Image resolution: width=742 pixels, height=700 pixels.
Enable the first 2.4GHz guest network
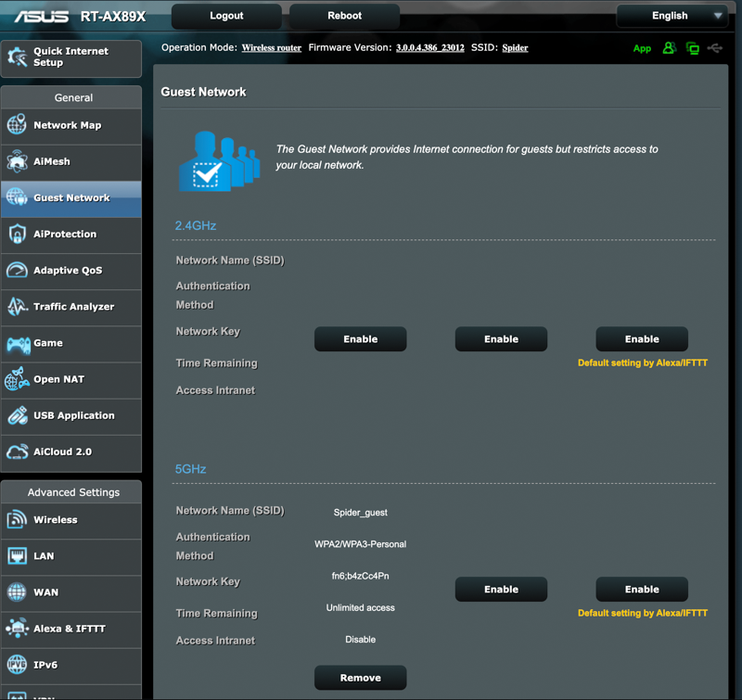click(360, 339)
